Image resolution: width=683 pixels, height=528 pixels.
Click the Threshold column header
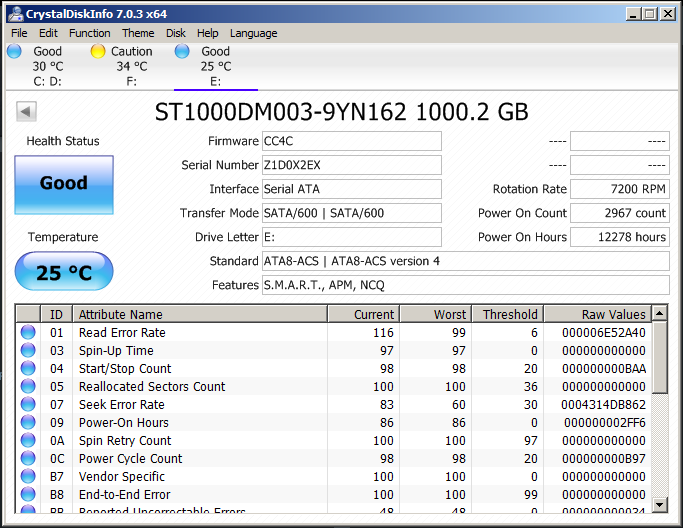[x=507, y=314]
